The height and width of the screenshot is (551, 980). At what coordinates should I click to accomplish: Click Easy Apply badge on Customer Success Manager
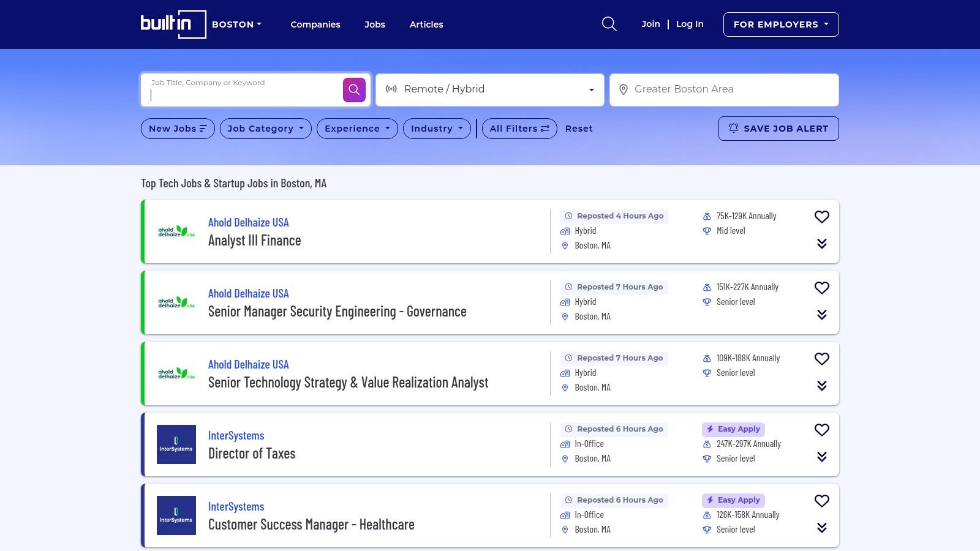(733, 500)
